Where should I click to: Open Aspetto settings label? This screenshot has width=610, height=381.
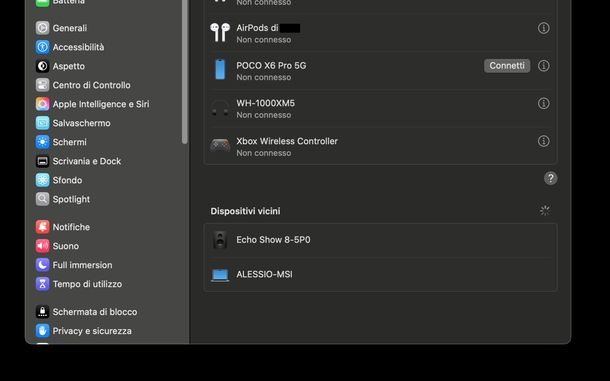click(x=68, y=66)
